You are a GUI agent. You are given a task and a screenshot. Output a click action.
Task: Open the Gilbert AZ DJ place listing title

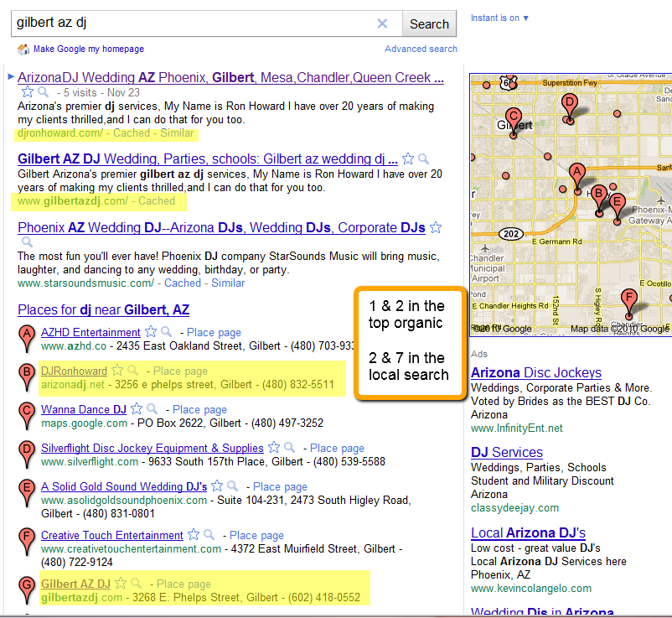click(76, 584)
